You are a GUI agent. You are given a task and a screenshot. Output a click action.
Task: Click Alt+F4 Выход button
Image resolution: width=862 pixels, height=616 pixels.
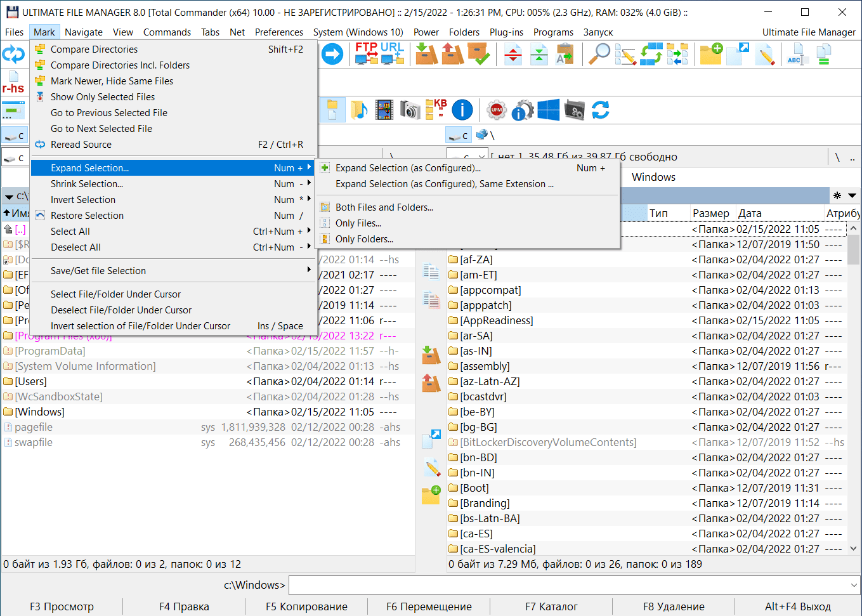pos(797,606)
